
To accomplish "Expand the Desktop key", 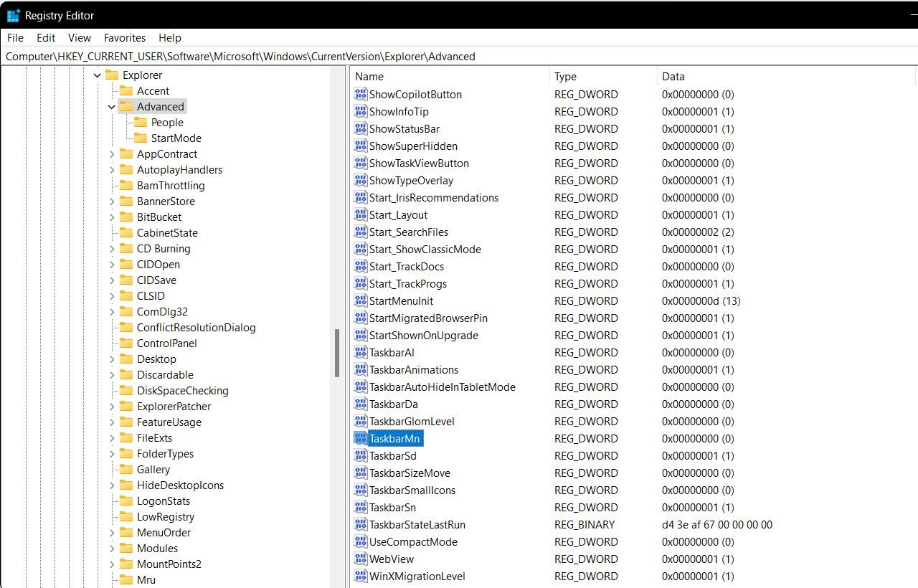I will coord(112,359).
